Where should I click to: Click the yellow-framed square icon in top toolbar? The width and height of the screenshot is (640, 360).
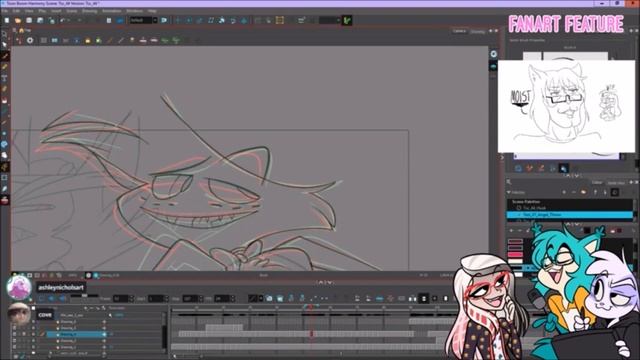point(280,20)
